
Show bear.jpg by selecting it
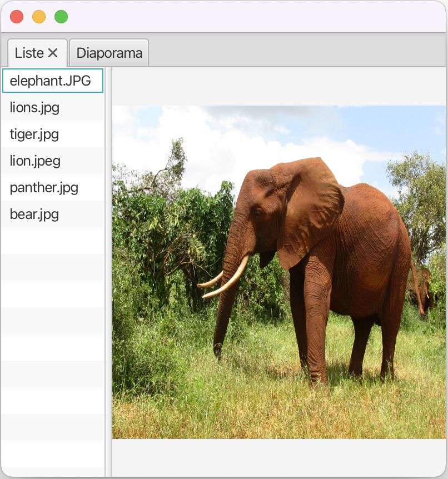coord(34,214)
